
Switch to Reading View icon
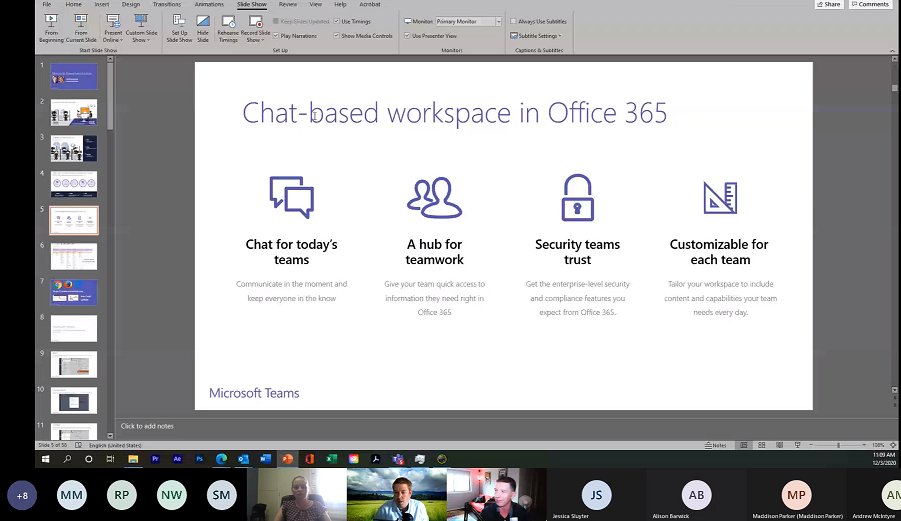tap(779, 445)
